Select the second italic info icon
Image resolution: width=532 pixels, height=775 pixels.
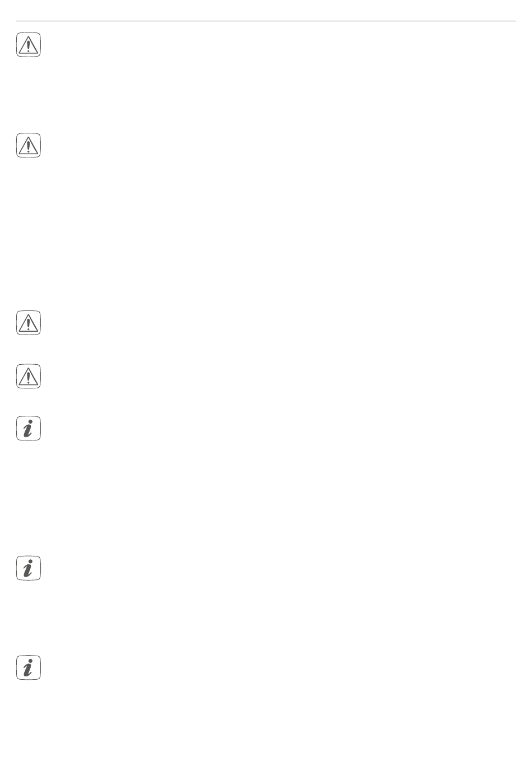[28, 568]
